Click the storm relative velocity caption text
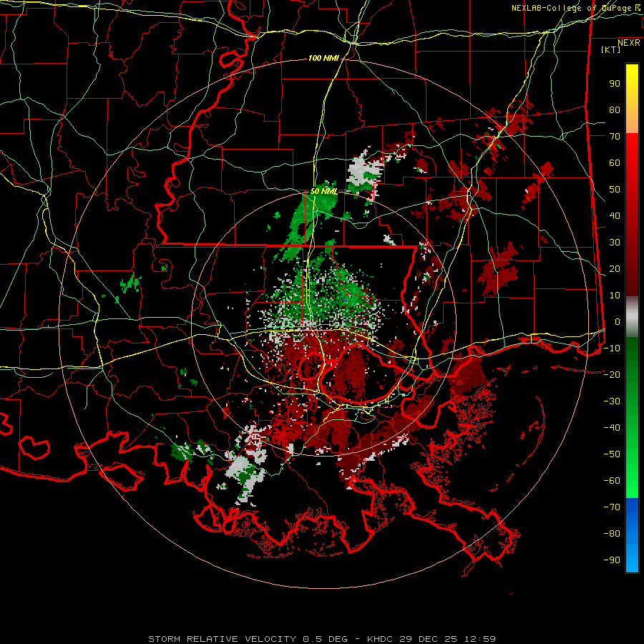The width and height of the screenshot is (644, 644). click(x=321, y=639)
